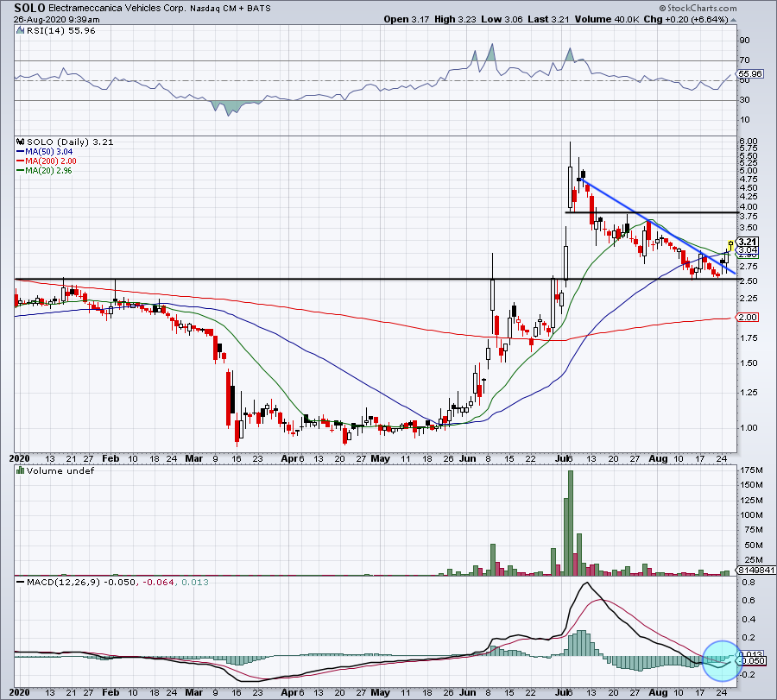Click the 0.013 histogram value in the MACD legend
This screenshot has width=777, height=700.
[x=195, y=582]
